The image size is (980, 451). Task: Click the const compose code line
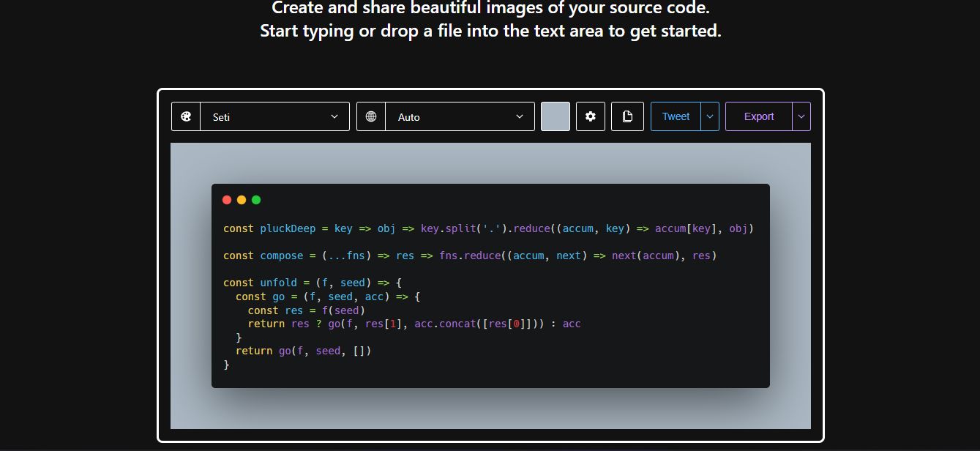pos(470,256)
